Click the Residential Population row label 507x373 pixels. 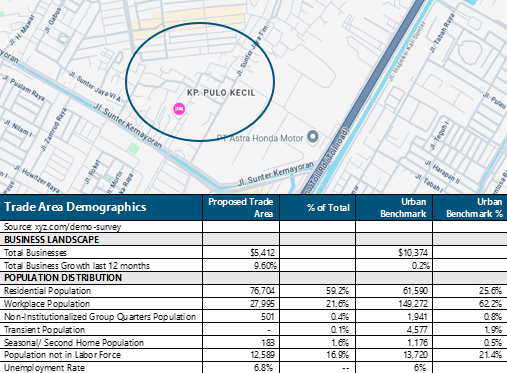pos(47,291)
